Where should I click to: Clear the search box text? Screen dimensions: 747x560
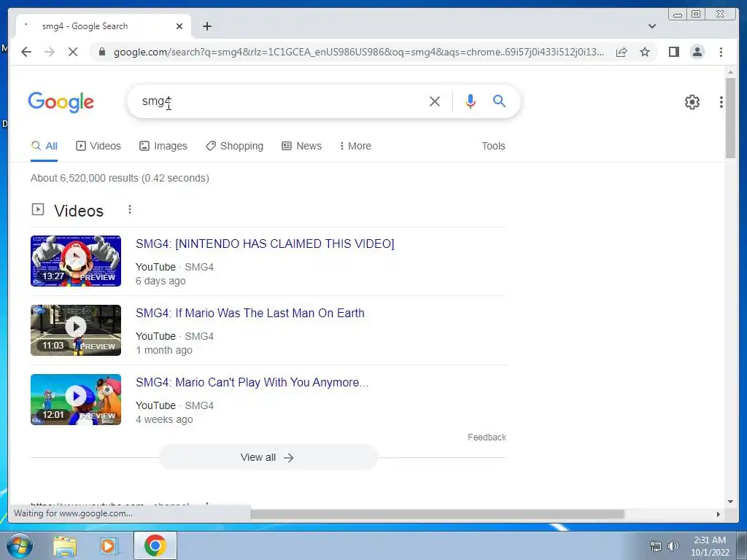(x=435, y=101)
